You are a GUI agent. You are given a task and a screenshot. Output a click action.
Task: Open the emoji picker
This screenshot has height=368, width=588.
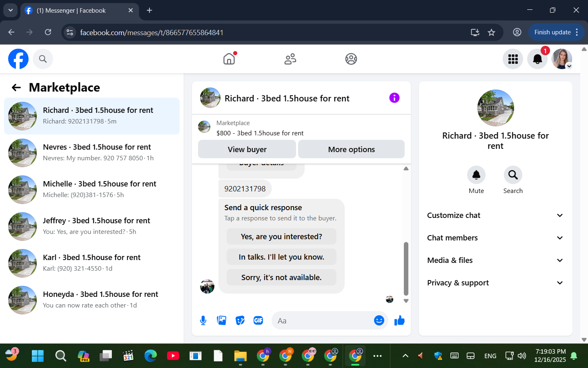(x=379, y=321)
